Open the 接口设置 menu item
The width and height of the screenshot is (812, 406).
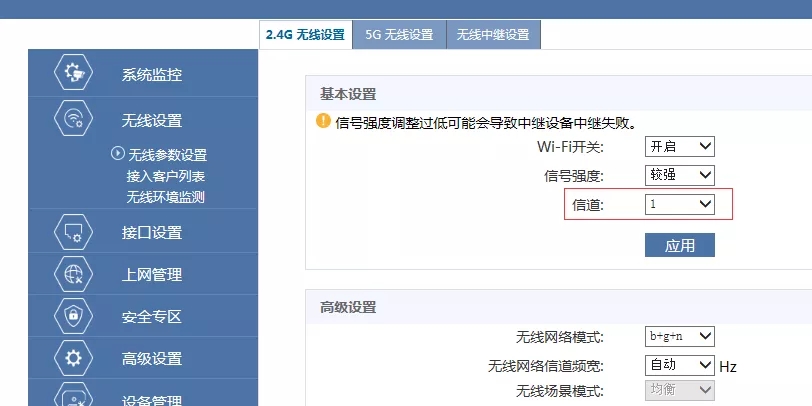point(143,233)
